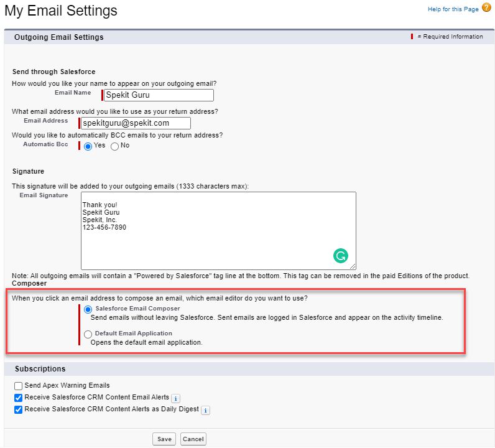Select No for Automatic Bcc

(x=114, y=146)
